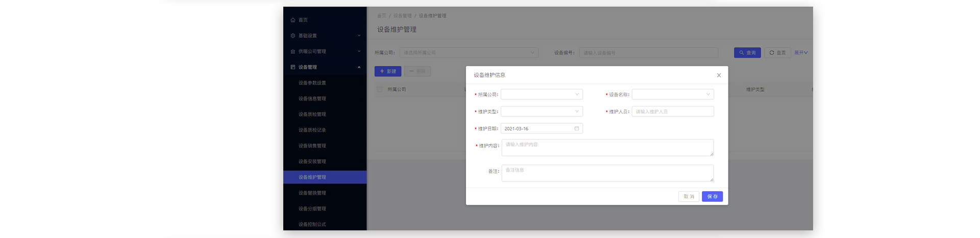Click the 维护内容 text area

click(607, 148)
